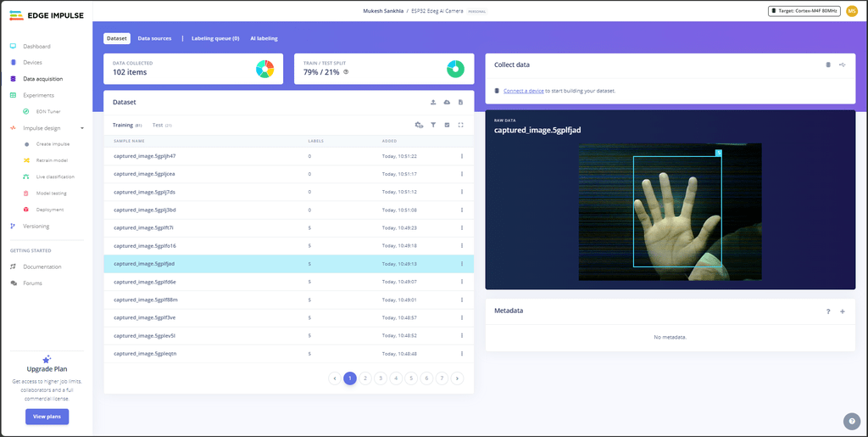The height and width of the screenshot is (437, 868).
Task: Open Experiments in the sidebar
Action: pos(38,95)
